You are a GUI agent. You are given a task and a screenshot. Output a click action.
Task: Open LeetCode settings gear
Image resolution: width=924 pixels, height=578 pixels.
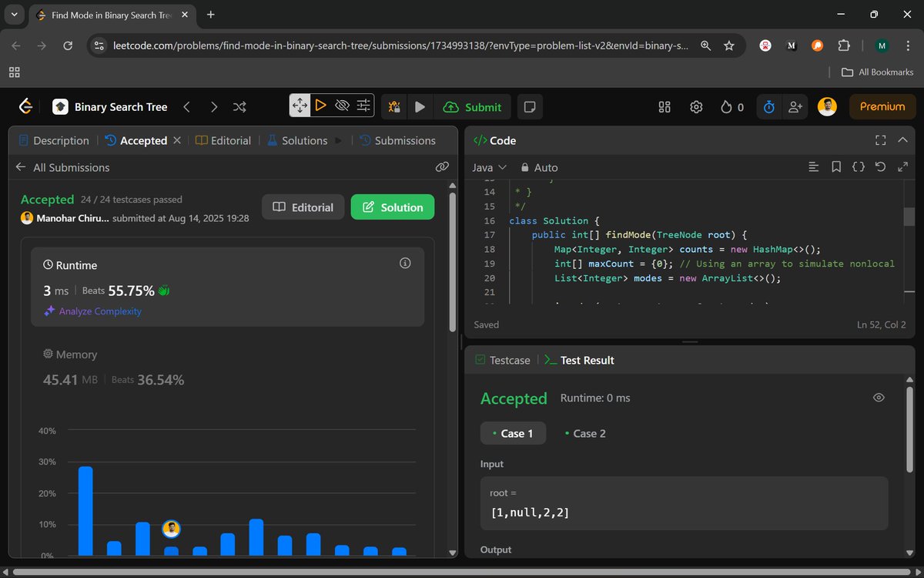(696, 107)
